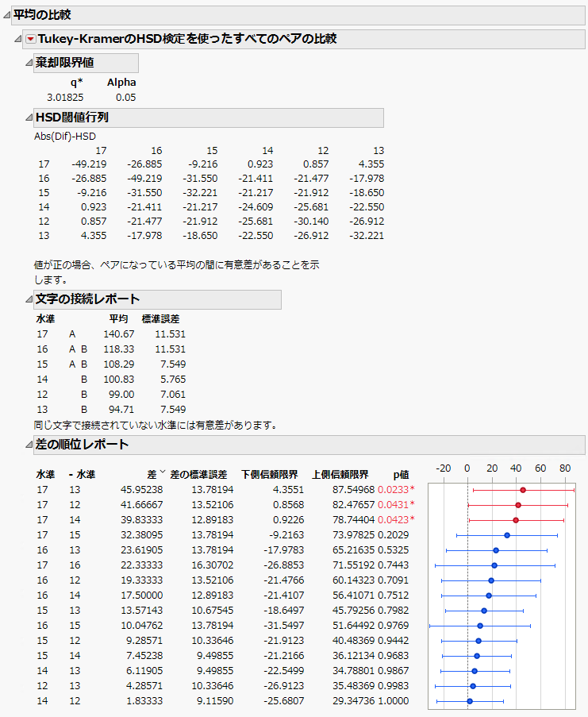Click the Alpha value 0.05
The width and height of the screenshot is (588, 717).
coord(125,98)
